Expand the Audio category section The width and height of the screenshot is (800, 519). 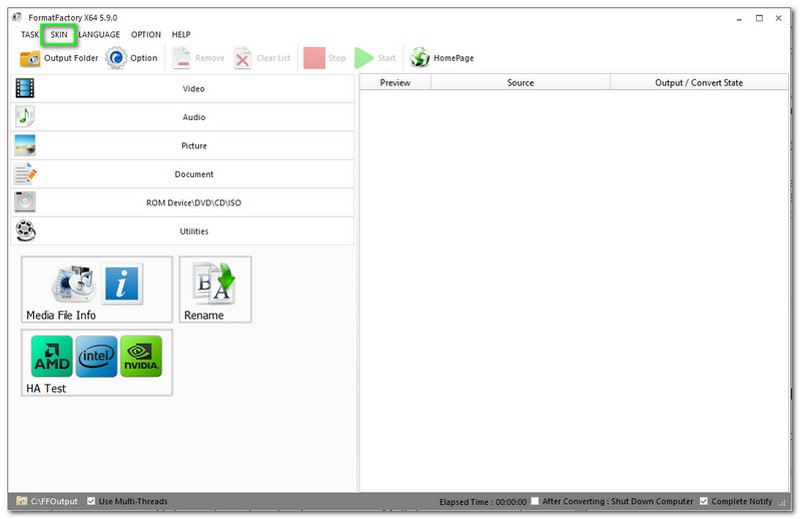(x=183, y=117)
